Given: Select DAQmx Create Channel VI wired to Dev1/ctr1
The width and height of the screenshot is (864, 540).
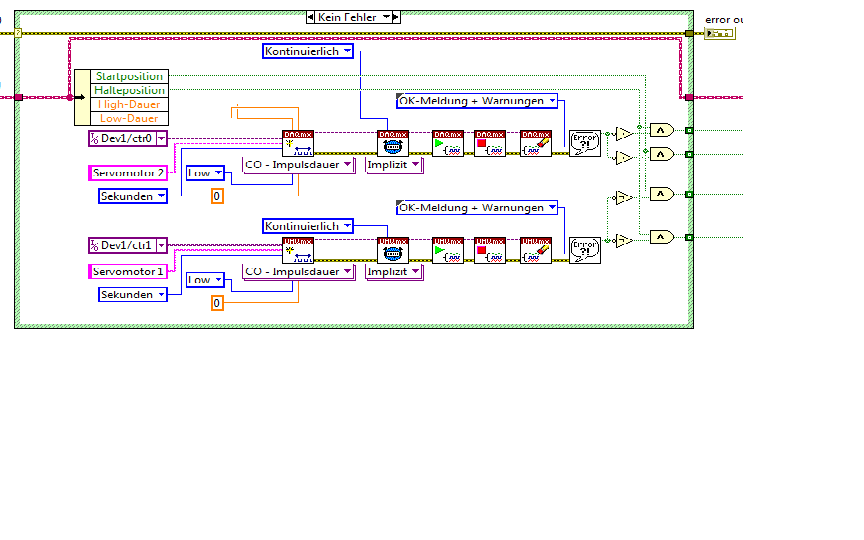Looking at the screenshot, I should [x=298, y=251].
